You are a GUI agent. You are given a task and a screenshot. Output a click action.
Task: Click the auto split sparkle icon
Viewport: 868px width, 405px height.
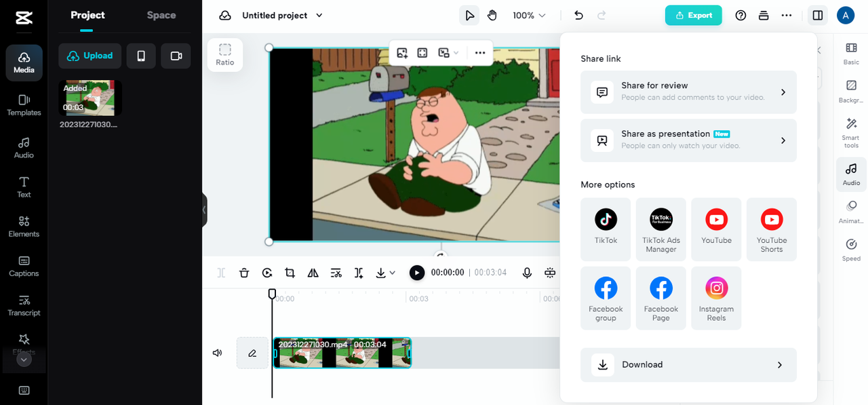tap(359, 273)
